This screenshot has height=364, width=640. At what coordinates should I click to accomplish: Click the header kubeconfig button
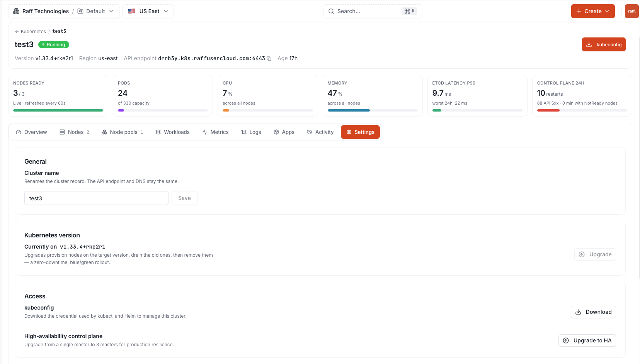click(x=604, y=44)
